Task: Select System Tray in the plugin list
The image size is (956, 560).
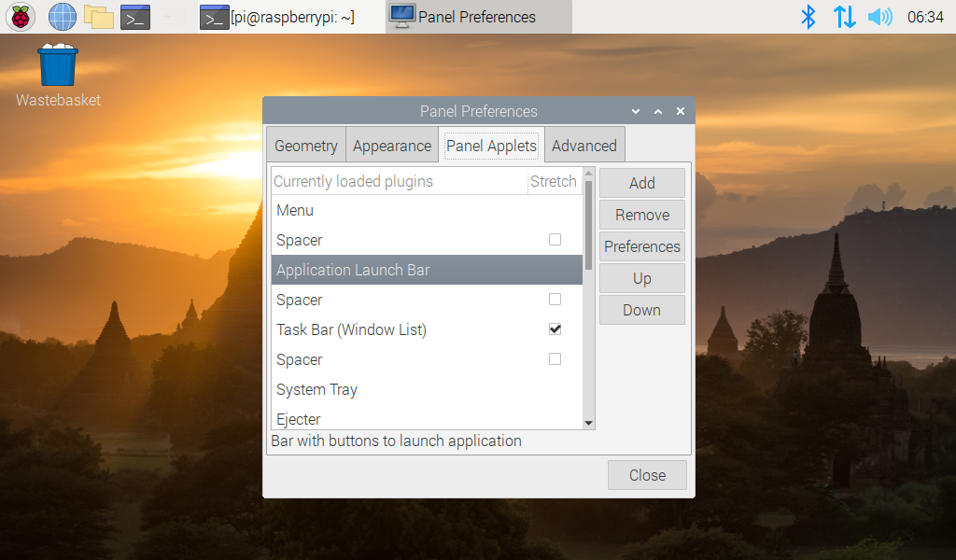Action: [x=317, y=389]
